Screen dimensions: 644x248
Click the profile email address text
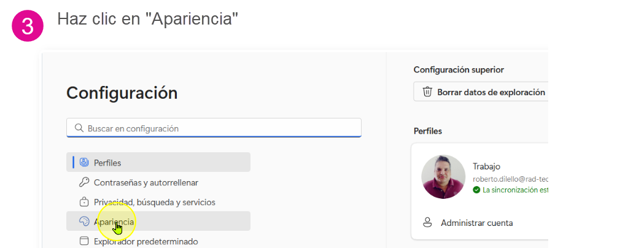pyautogui.click(x=510, y=179)
